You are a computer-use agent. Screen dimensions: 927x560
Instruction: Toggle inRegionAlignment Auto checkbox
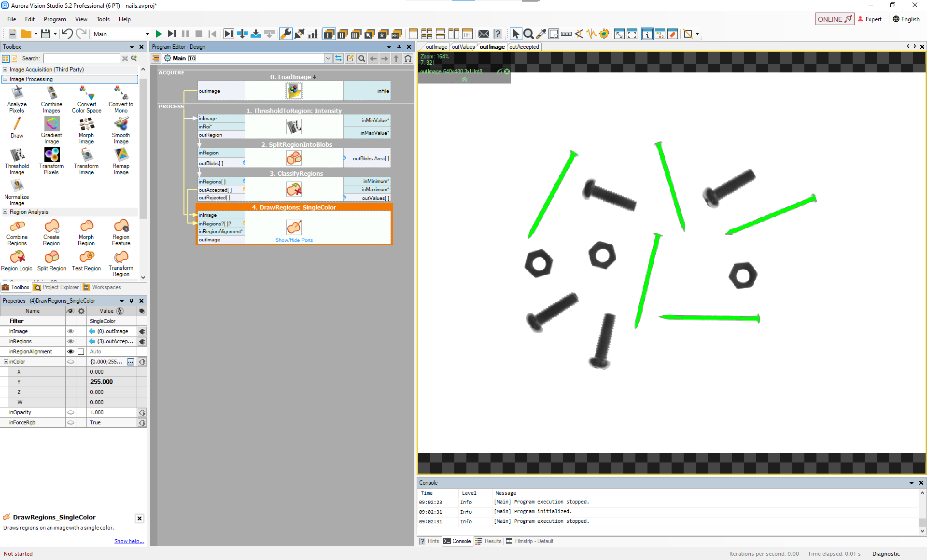(x=81, y=351)
